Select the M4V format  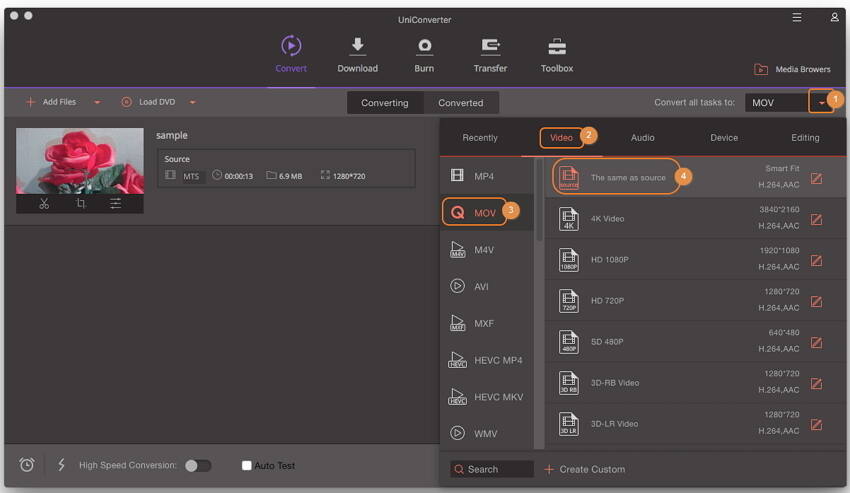(x=487, y=249)
